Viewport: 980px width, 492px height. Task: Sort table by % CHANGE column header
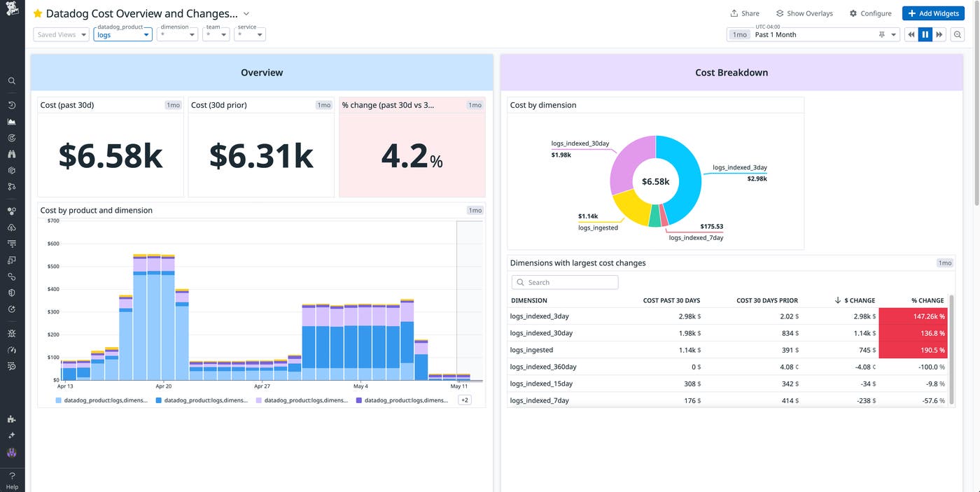(x=927, y=300)
